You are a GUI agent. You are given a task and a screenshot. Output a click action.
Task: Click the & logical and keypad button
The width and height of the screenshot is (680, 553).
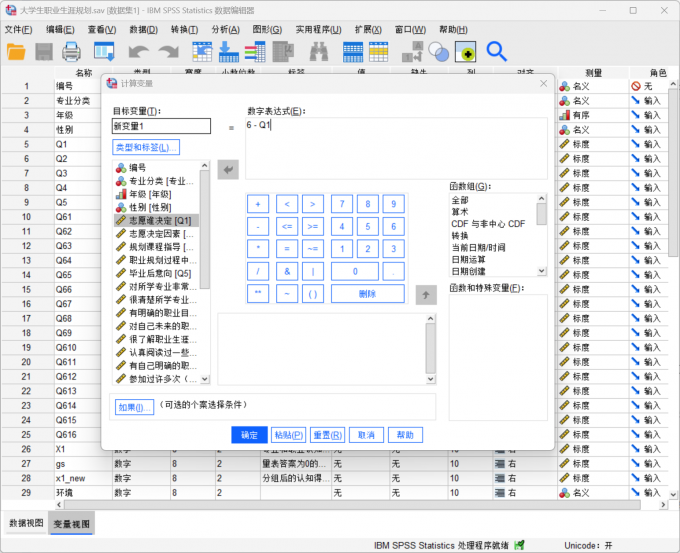pyautogui.click(x=287, y=272)
